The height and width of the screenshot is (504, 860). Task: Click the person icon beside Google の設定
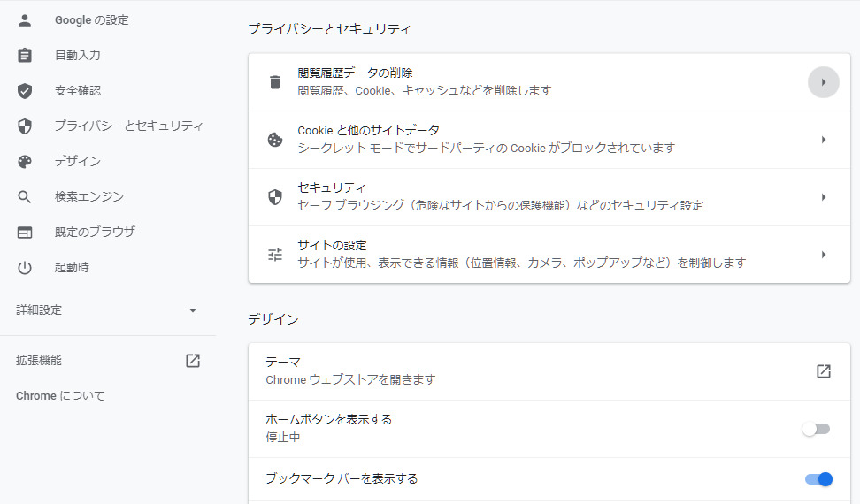pos(25,19)
